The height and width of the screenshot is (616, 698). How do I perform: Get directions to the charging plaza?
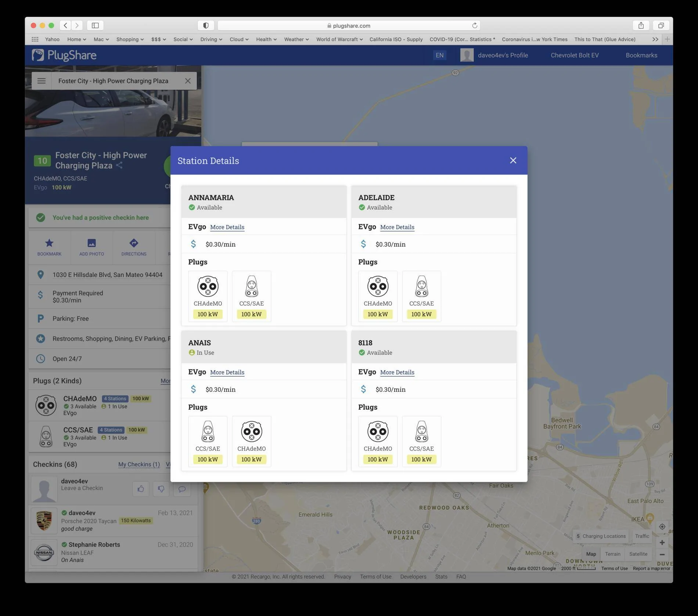point(134,247)
